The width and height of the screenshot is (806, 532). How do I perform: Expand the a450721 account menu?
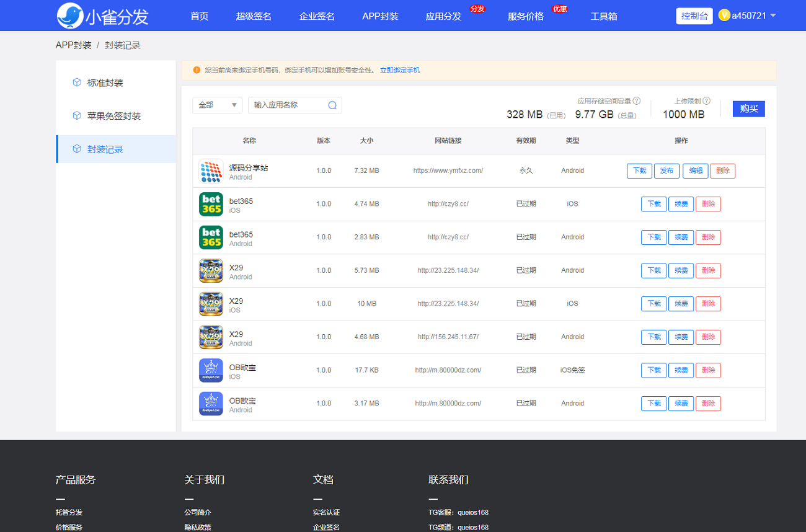click(x=773, y=16)
